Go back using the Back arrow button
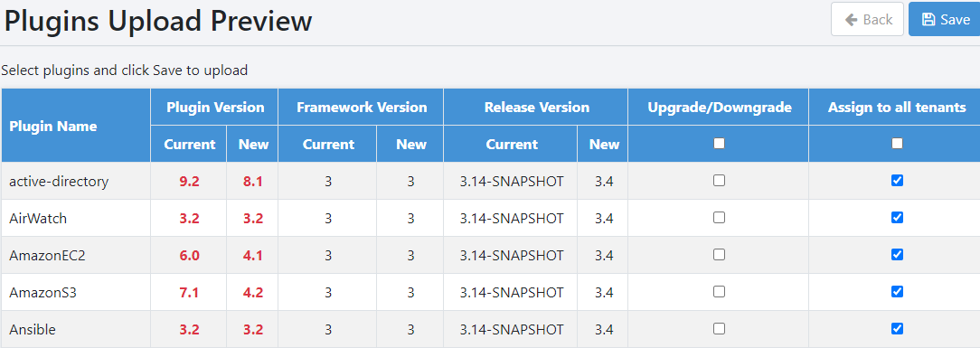Screen dimensions: 980x348 [x=867, y=19]
